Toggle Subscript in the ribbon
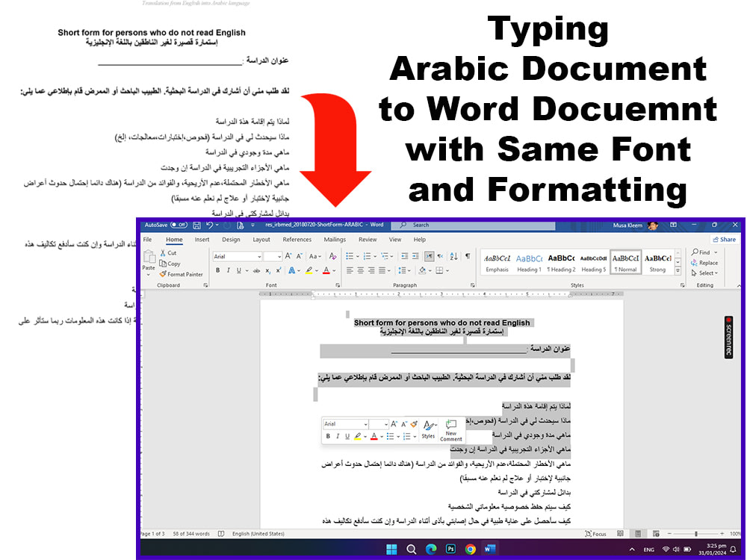This screenshot has height=560, width=747. [267, 270]
